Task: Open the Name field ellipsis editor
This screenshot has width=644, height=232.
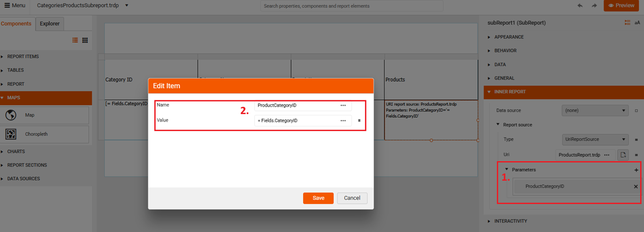Action: pos(343,105)
